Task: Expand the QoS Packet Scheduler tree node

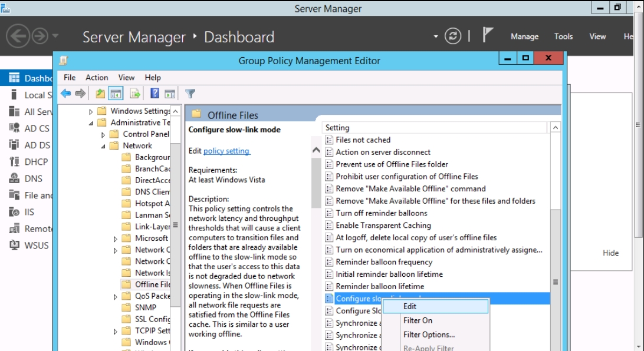Action: point(116,296)
